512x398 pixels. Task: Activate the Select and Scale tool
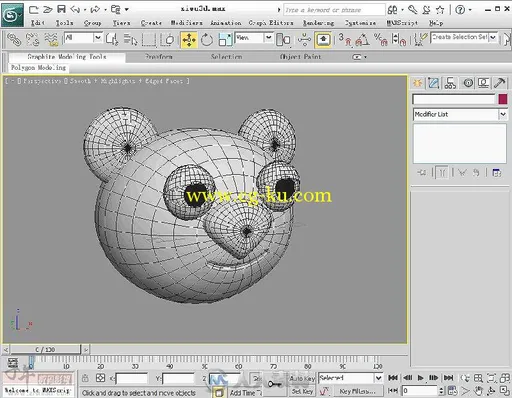[x=225, y=39]
